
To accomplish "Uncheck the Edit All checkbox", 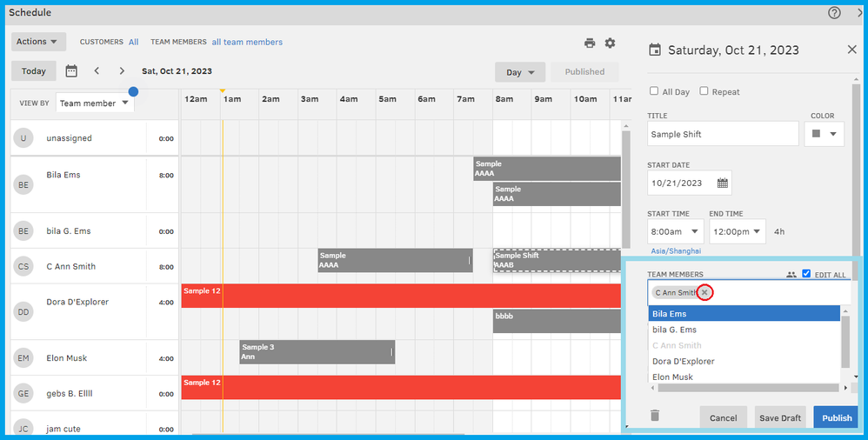I will [x=806, y=273].
